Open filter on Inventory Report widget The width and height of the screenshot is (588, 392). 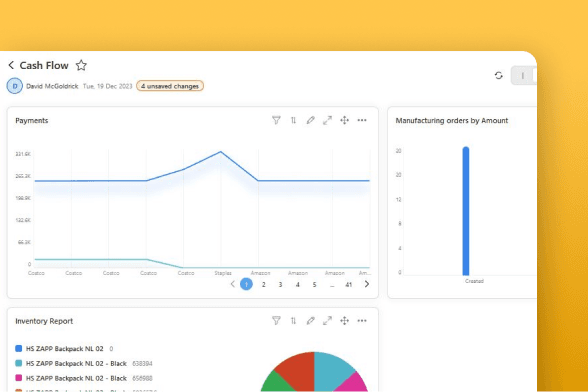tap(276, 321)
